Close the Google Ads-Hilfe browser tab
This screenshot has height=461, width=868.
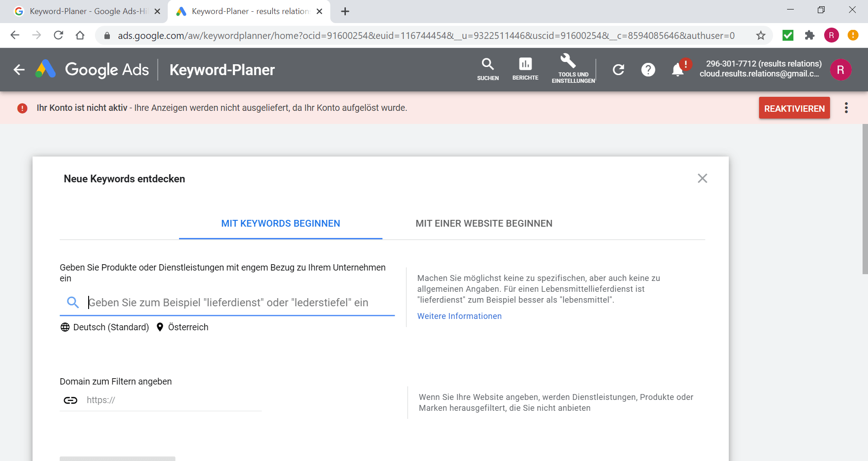pyautogui.click(x=157, y=11)
